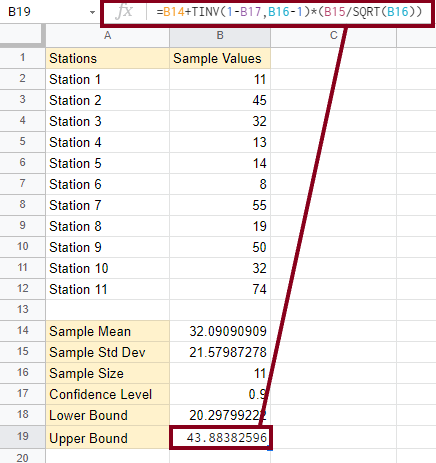The width and height of the screenshot is (436, 463).
Task: Select the 'Confidence Level' label cell
Action: 107,394
